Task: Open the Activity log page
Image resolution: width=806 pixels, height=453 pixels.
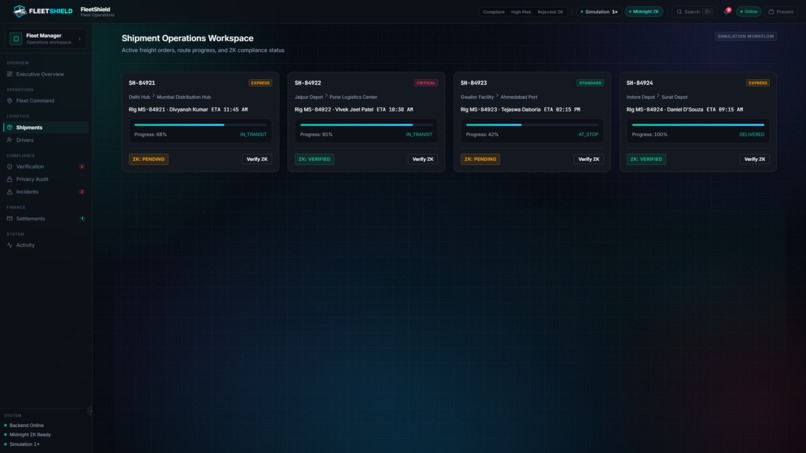Action: tap(46, 245)
